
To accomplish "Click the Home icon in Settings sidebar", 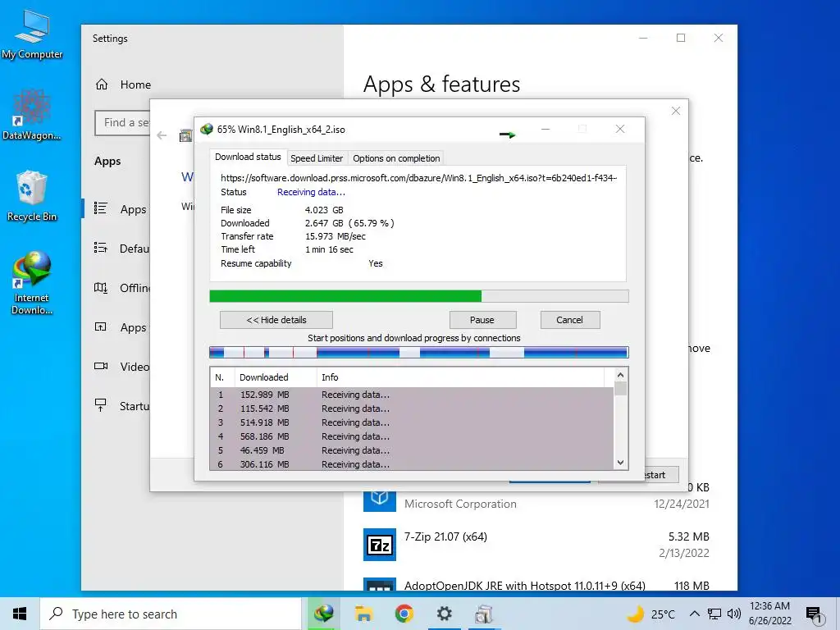I will (x=102, y=84).
